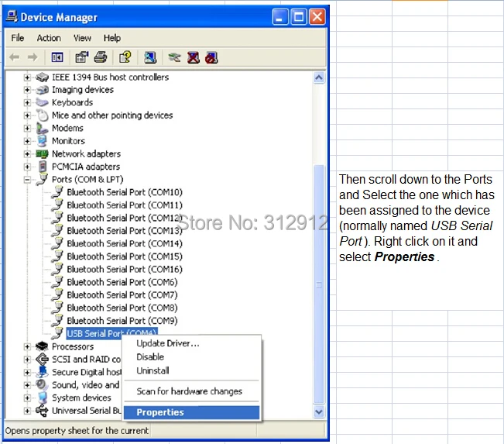
Task: Open the Help menu
Action: tap(112, 38)
